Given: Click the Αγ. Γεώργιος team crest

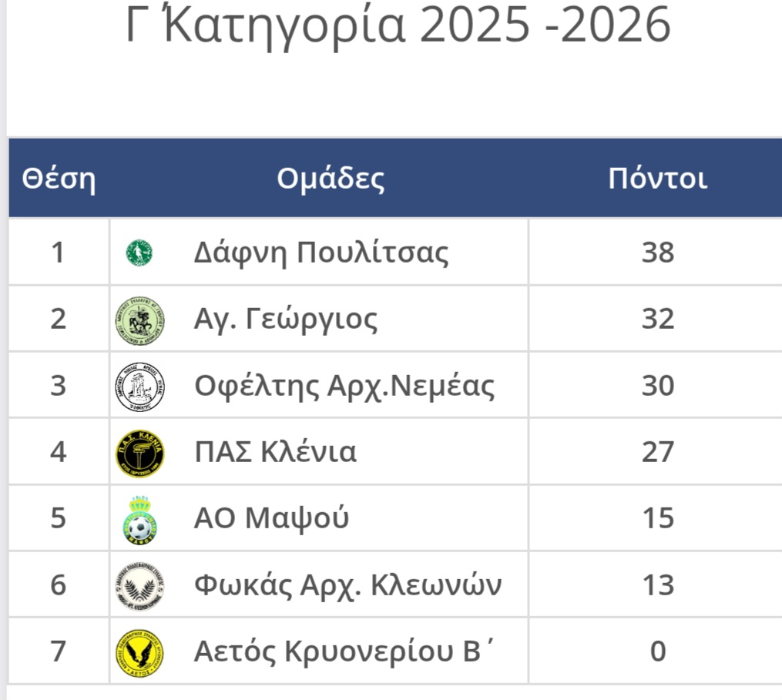Looking at the screenshot, I should pos(139,319).
